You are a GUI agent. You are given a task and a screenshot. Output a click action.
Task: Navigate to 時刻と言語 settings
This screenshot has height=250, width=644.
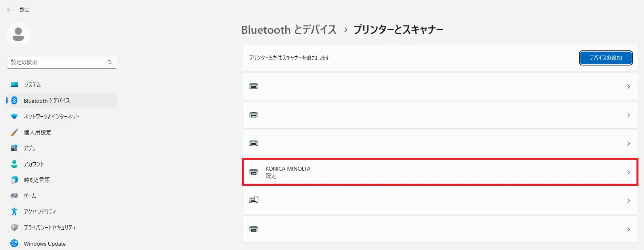[37, 180]
